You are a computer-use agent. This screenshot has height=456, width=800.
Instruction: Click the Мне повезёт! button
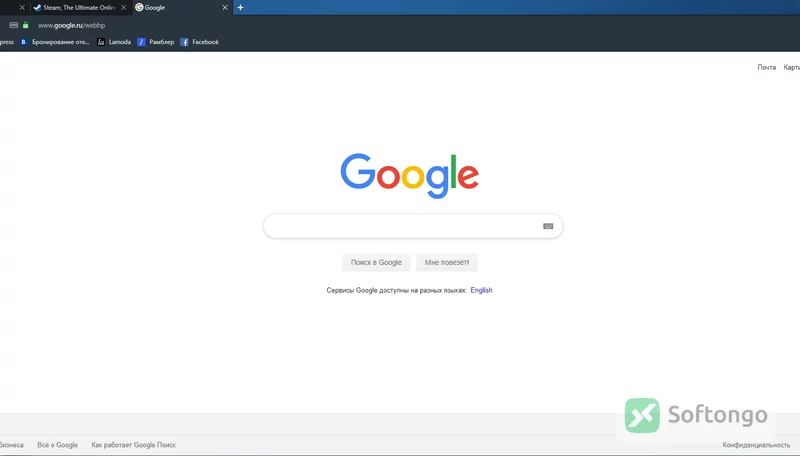(447, 262)
